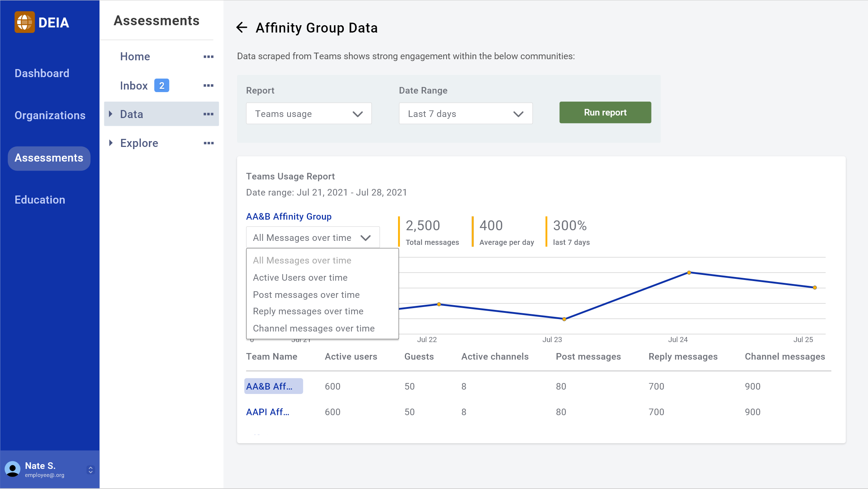Viewport: 868px width, 489px height.
Task: Open the Teams usage report dropdown
Action: (309, 114)
